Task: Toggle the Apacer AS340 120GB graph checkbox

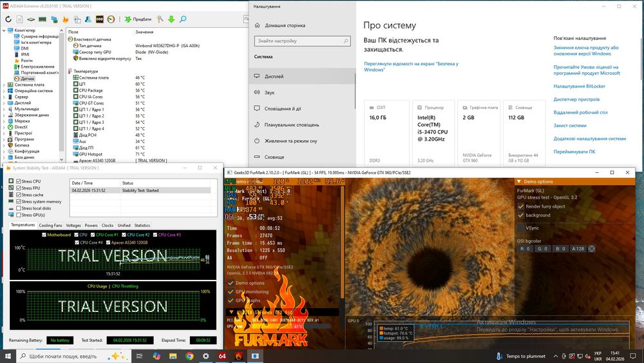Action: pos(108,242)
